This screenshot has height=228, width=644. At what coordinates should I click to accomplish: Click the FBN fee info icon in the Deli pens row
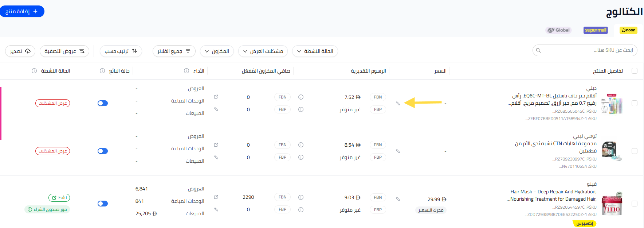(x=301, y=97)
